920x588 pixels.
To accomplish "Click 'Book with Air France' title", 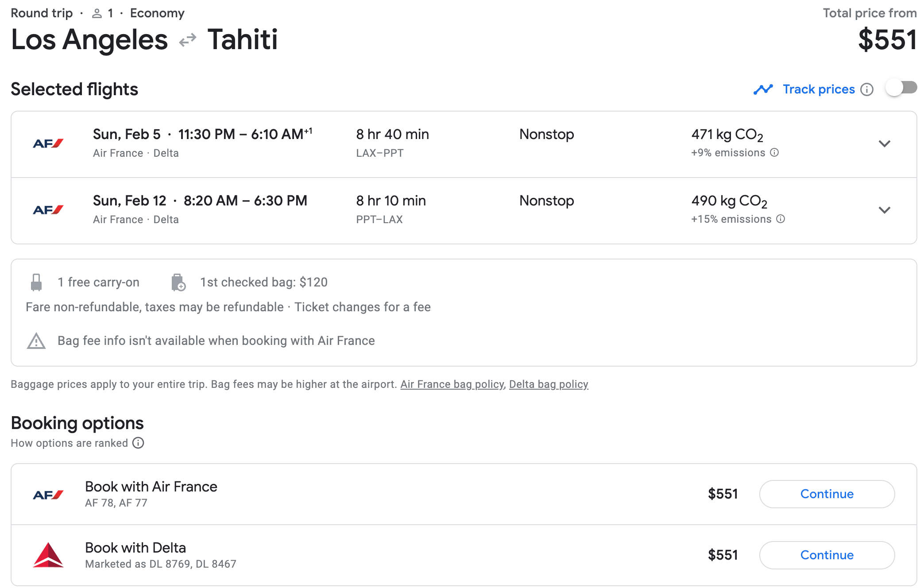I will 151,487.
